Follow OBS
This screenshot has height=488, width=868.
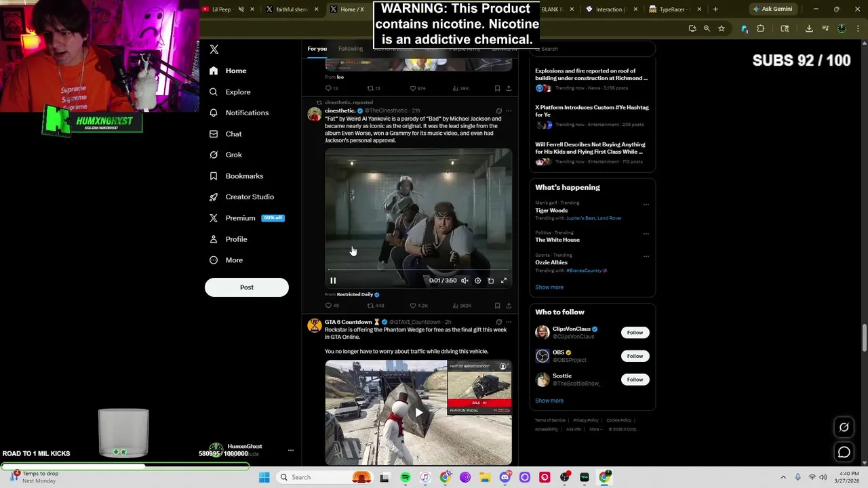[635, 356]
